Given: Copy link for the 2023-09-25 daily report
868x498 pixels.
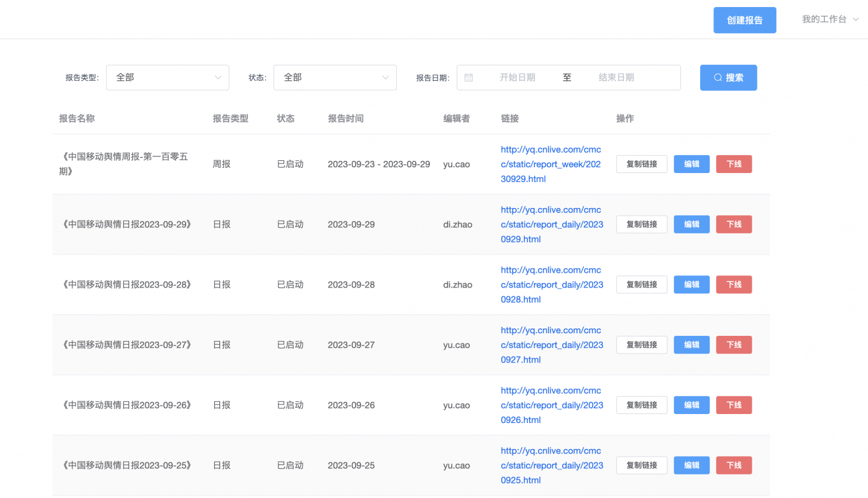Looking at the screenshot, I should (x=642, y=465).
